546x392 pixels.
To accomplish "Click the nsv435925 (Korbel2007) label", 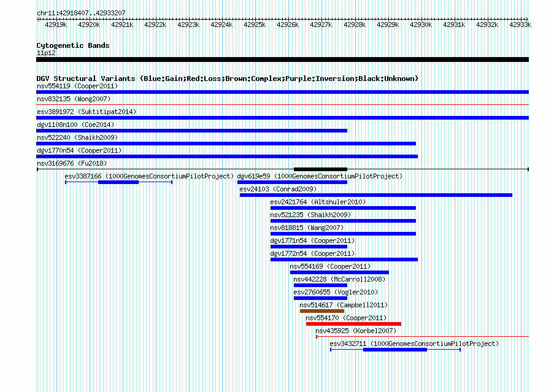I will [356, 331].
